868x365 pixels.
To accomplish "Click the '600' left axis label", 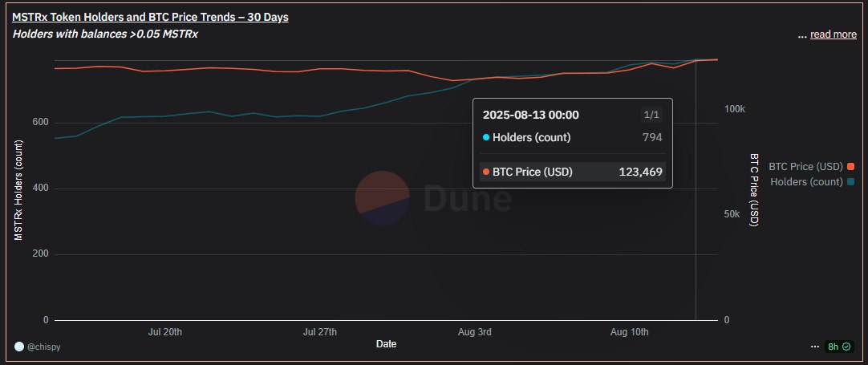I will click(41, 123).
